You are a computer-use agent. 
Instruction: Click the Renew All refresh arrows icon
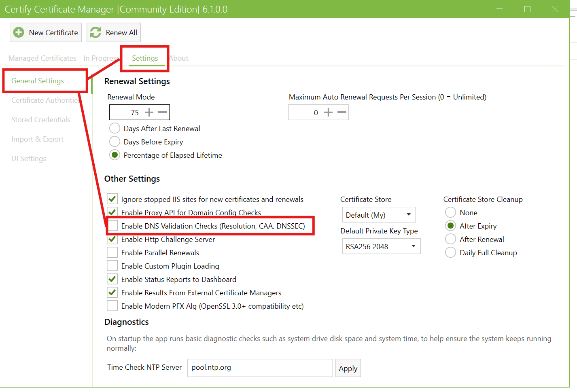[95, 32]
